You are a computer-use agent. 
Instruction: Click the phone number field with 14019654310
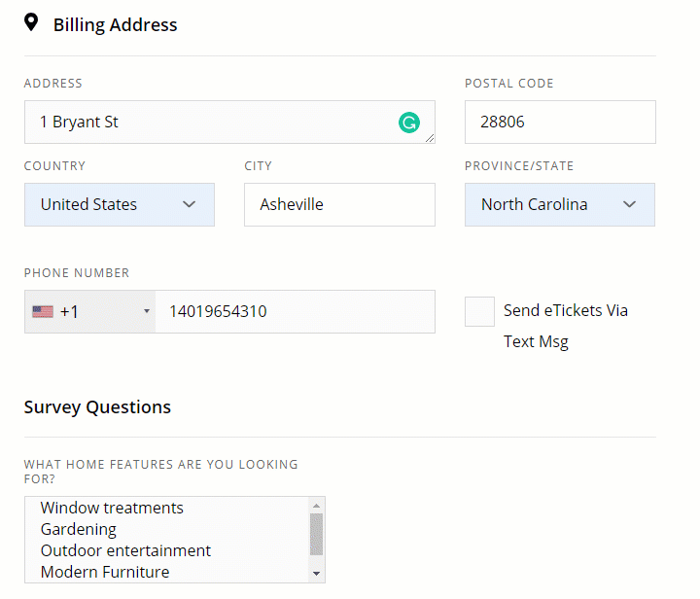click(x=294, y=312)
